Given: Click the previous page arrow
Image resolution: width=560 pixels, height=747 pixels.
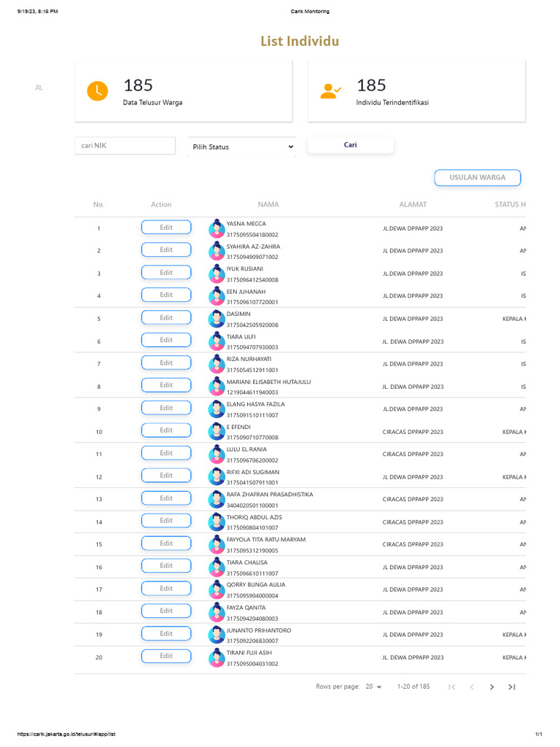Looking at the screenshot, I should click(x=472, y=686).
